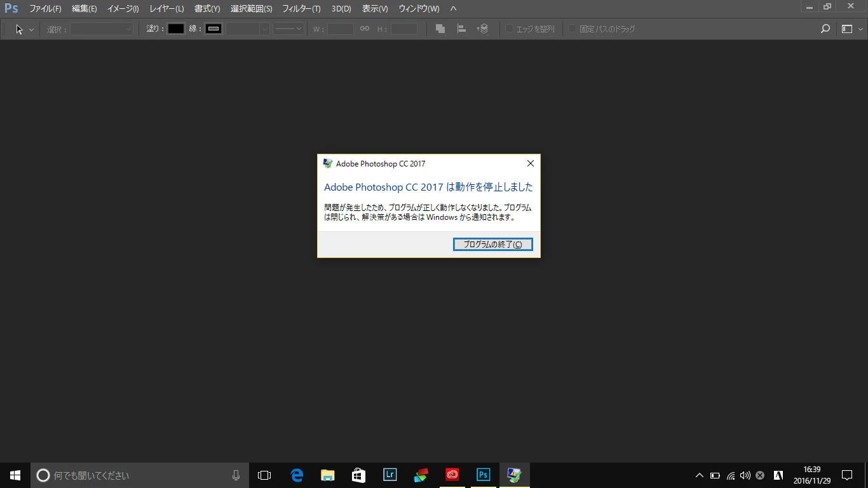Click the red and green app icon in taskbar

(x=421, y=475)
